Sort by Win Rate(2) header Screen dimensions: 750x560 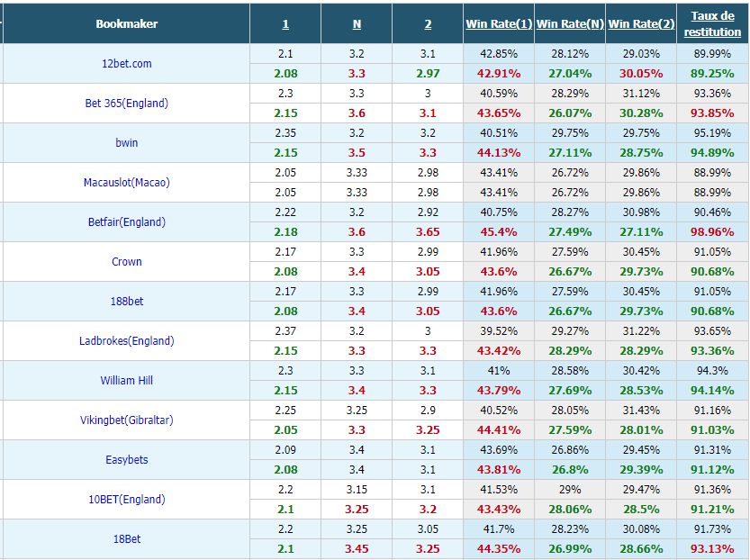[x=641, y=24]
